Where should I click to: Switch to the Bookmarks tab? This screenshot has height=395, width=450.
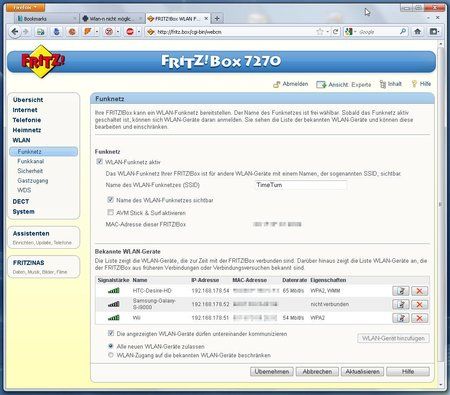[x=46, y=19]
